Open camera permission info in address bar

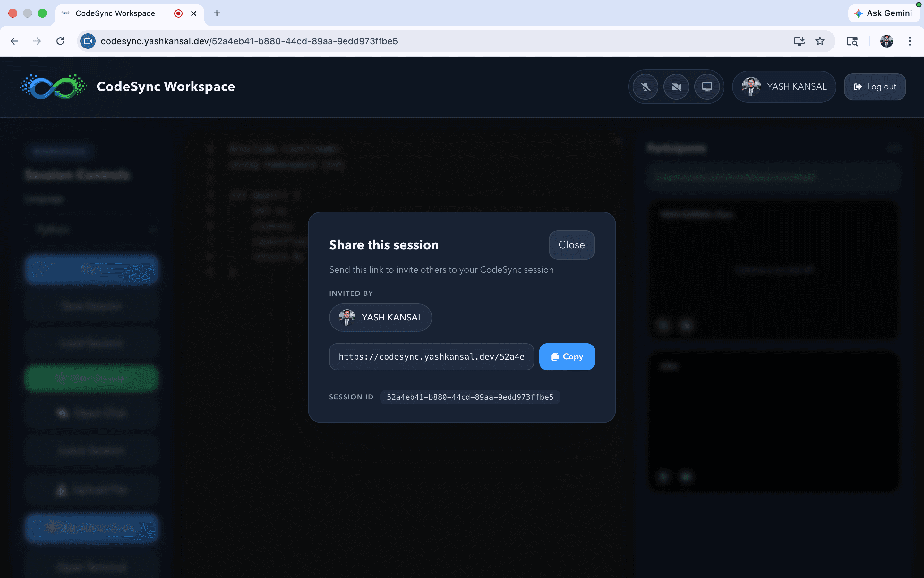click(88, 41)
